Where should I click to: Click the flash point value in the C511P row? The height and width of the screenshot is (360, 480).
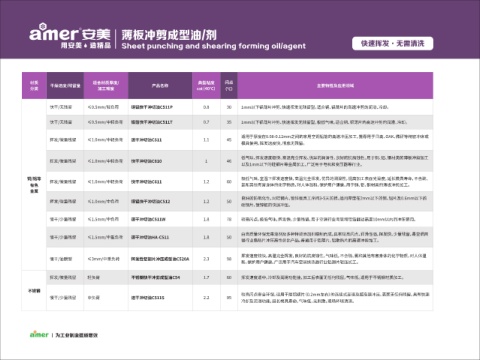[229, 107]
